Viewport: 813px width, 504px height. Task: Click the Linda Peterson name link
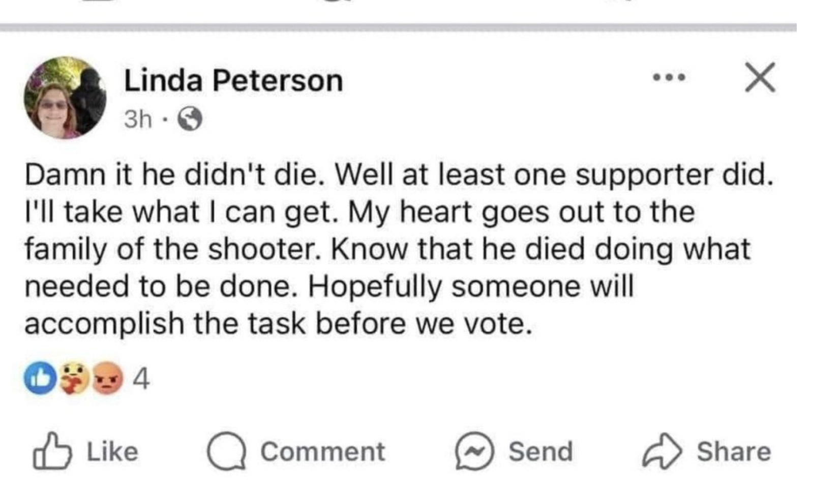233,81
